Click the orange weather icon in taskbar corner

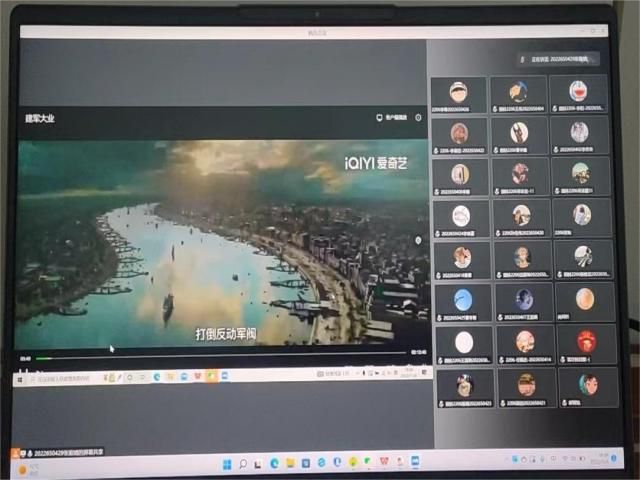click(23, 469)
